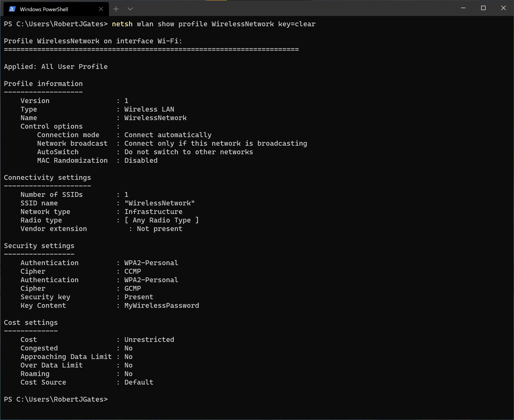
Task: Click the Name value 'WirelessNetwork'
Action: coord(156,118)
